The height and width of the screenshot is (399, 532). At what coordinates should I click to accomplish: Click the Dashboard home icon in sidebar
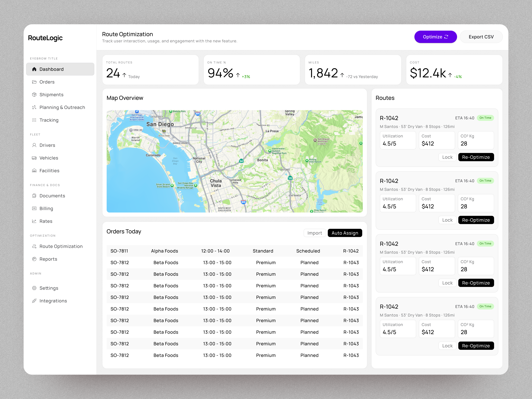tap(34, 69)
